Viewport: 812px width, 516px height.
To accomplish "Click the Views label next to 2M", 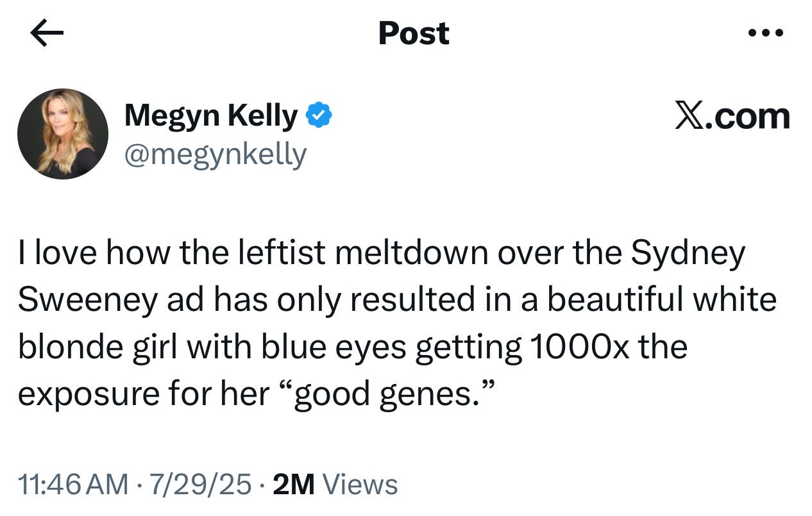I will click(x=359, y=485).
